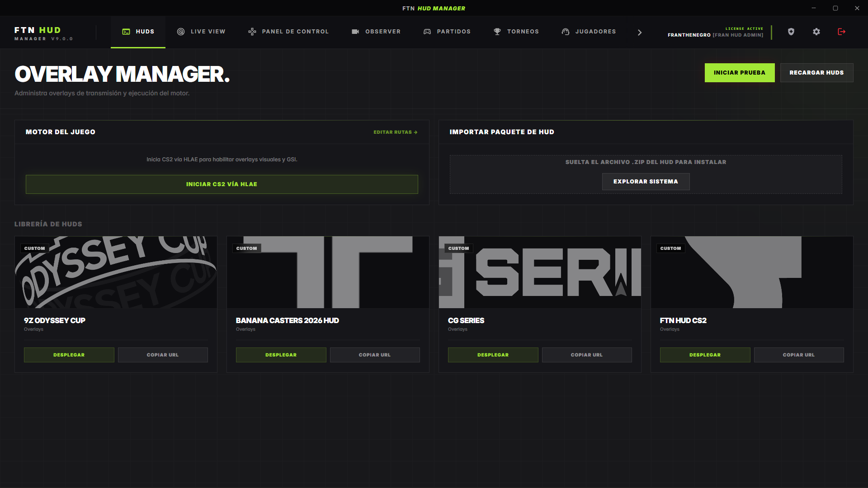This screenshot has width=868, height=488.
Task: Click the Partidos gamepad icon
Action: pyautogui.click(x=427, y=32)
